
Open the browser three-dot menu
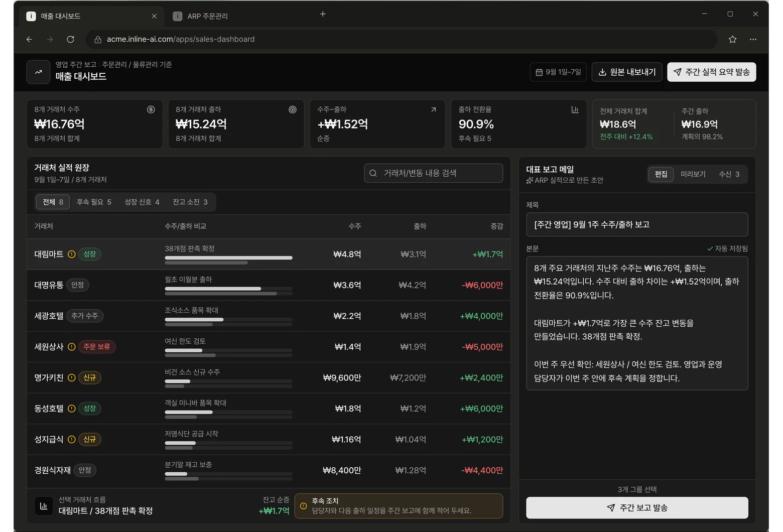tap(753, 39)
